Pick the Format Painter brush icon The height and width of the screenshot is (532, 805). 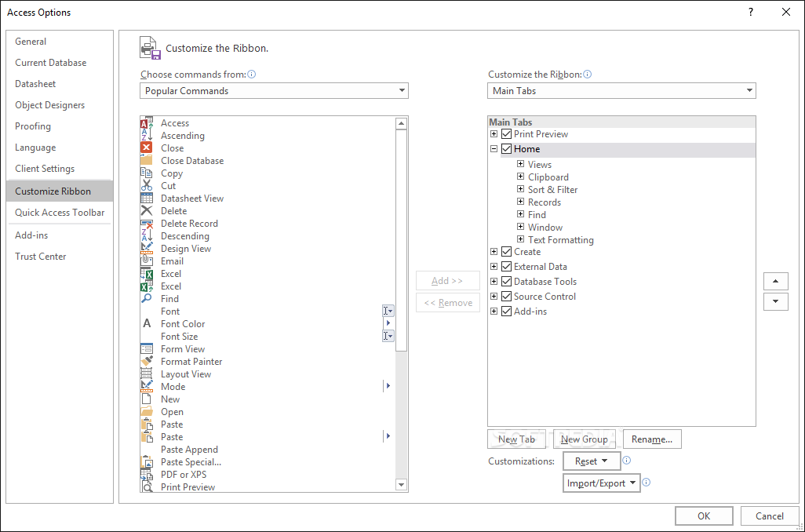point(147,362)
